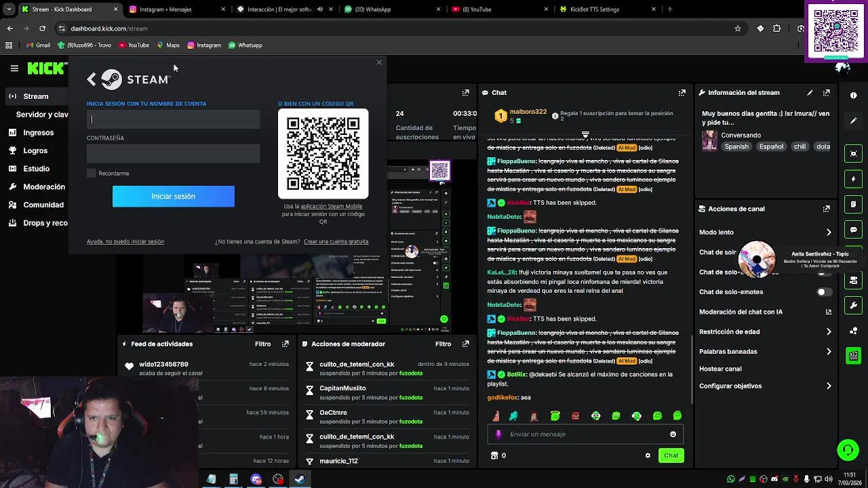868x488 pixels.
Task: Go back using the Steam dialog arrow
Action: coord(92,79)
